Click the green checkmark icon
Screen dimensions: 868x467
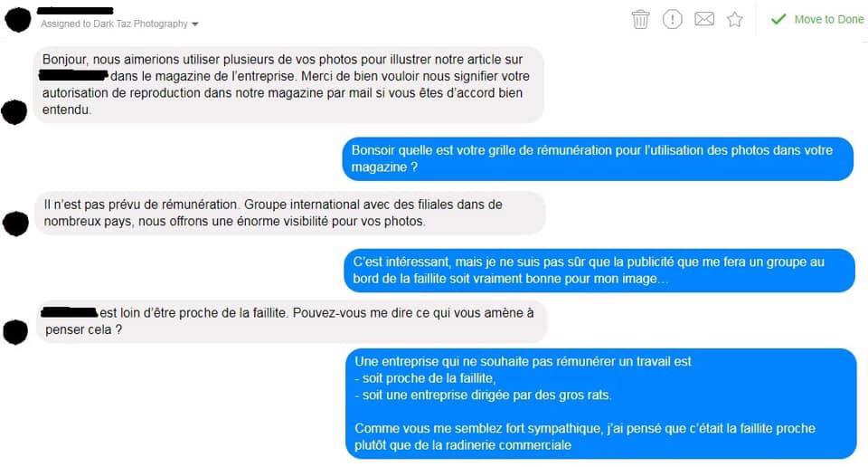[x=778, y=19]
